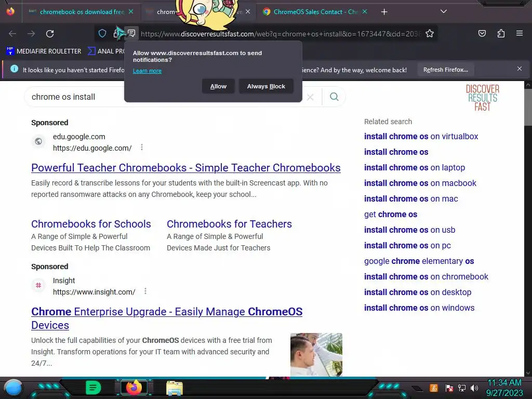
Task: Select 'install chrome os on usb' related search
Action: pos(409,230)
